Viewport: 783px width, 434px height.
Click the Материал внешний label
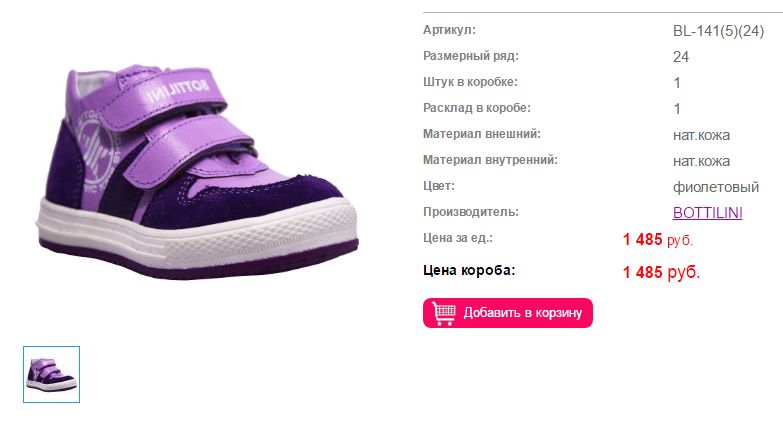[482, 134]
